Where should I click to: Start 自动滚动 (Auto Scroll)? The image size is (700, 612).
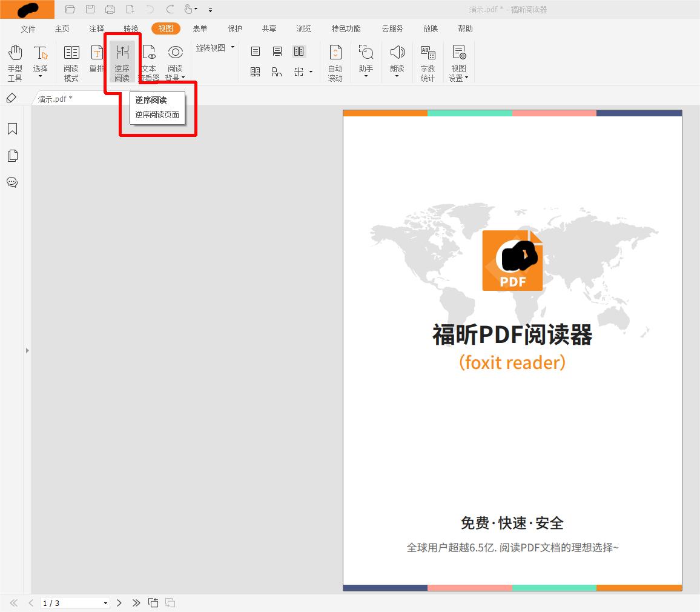[335, 61]
